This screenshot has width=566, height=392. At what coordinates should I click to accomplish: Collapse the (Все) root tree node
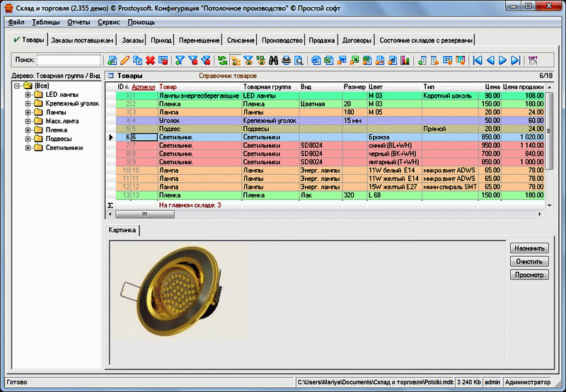(17, 86)
